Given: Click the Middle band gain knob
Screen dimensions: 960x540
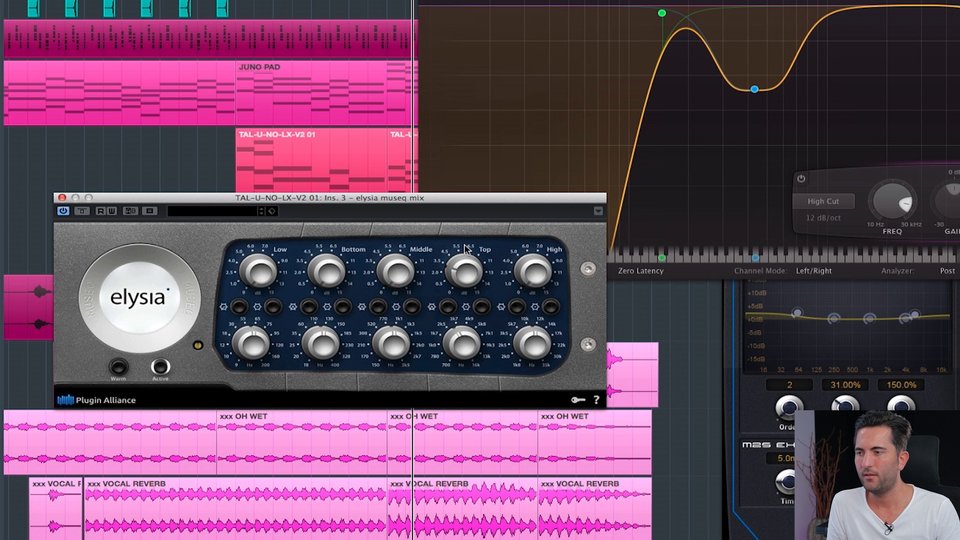Looking at the screenshot, I should click(396, 271).
